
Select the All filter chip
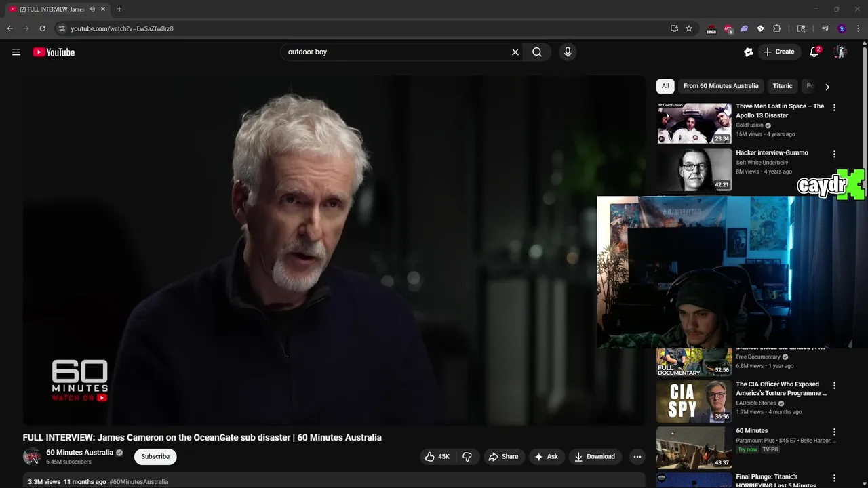(665, 86)
